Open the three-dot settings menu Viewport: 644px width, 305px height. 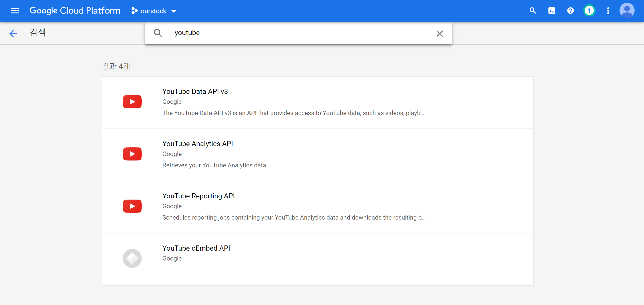[608, 11]
